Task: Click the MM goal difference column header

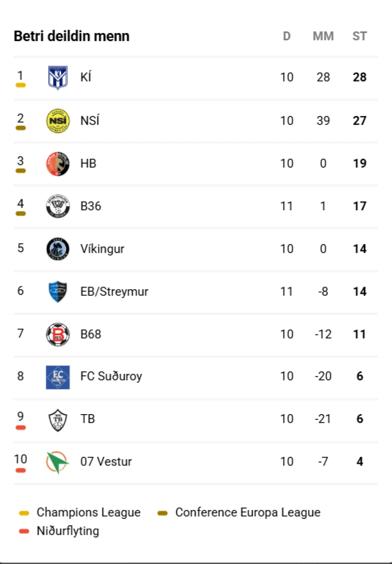Action: pyautogui.click(x=323, y=36)
